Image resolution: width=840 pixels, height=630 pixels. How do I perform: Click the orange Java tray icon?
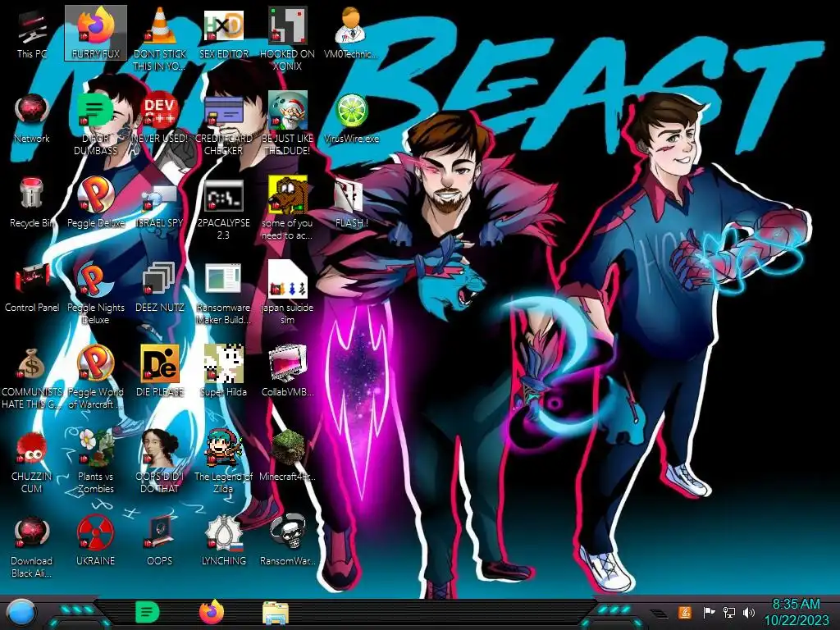[685, 612]
